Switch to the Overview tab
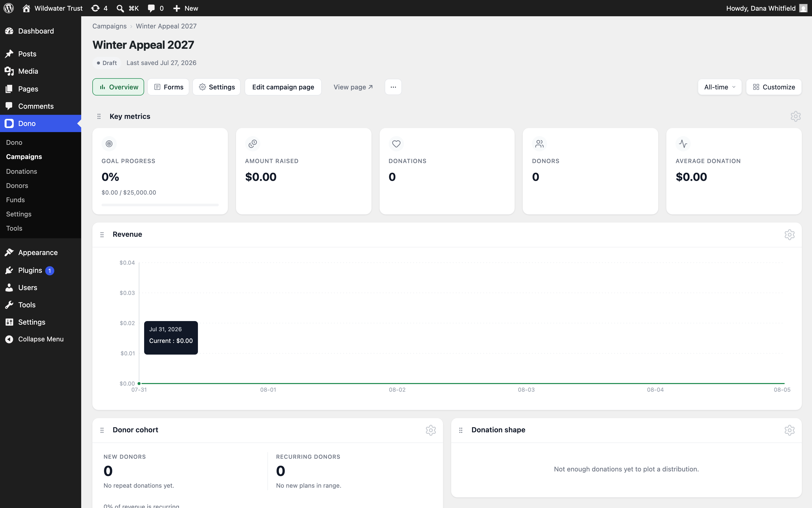The image size is (812, 508). [x=118, y=87]
